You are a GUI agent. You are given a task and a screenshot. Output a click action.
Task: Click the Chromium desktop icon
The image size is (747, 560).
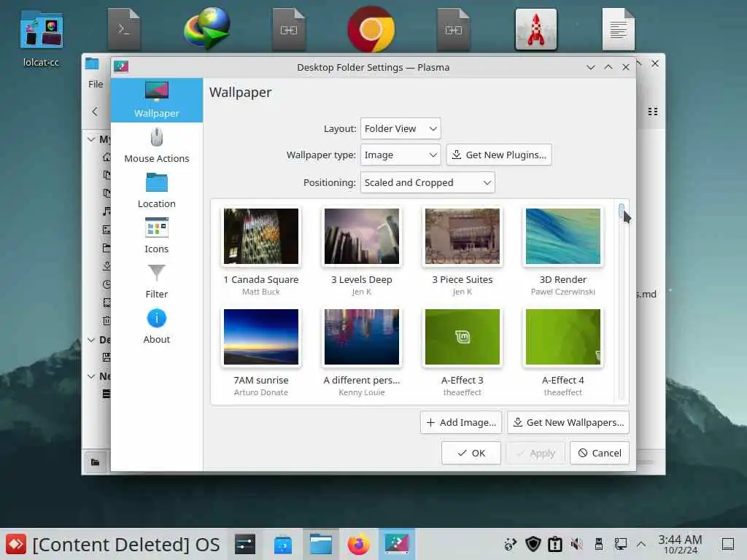pos(371,29)
